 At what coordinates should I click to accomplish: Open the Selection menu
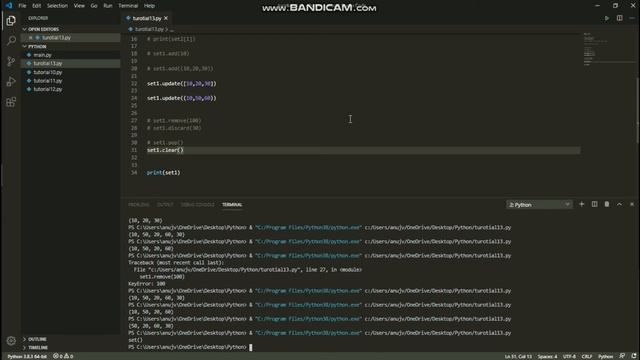pos(57,6)
